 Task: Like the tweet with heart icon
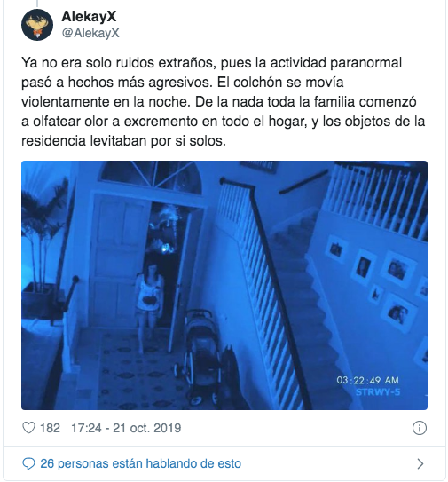tap(29, 428)
